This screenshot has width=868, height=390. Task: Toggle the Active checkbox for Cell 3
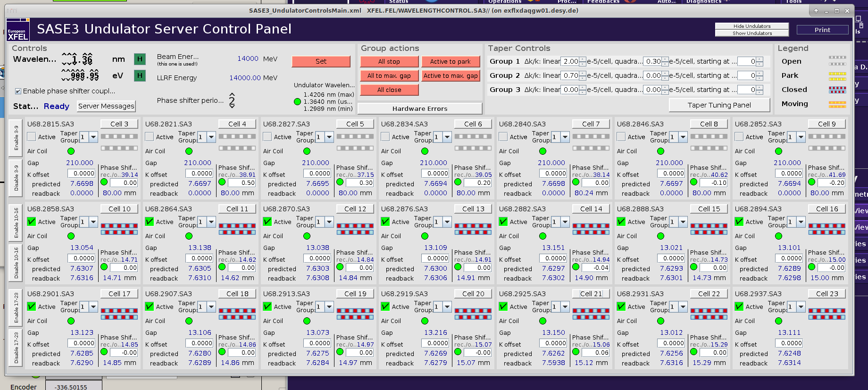coord(32,137)
